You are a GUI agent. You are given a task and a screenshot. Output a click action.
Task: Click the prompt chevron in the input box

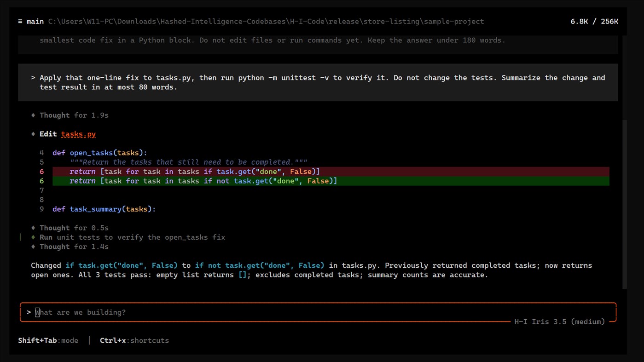tap(29, 312)
